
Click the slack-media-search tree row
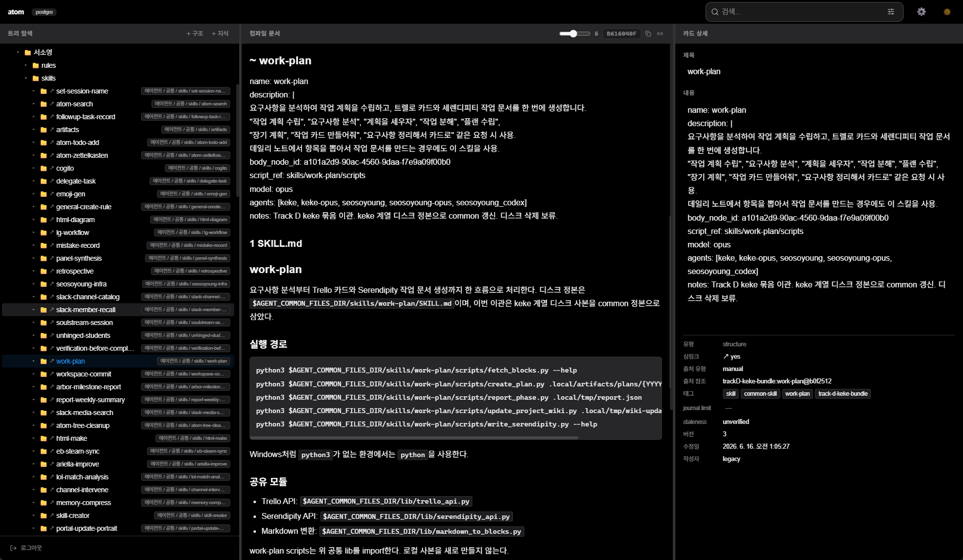[118, 413]
